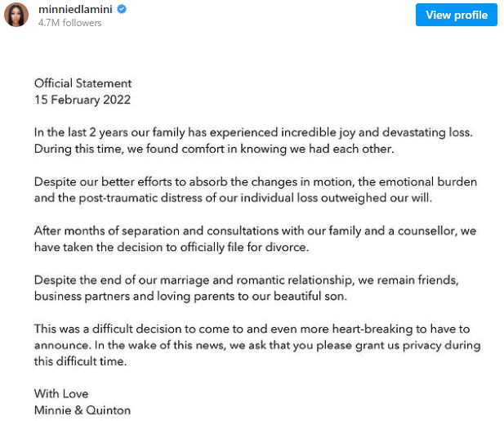The height and width of the screenshot is (421, 504).
Task: Click the paragraph starting 'Despite the end of our marriage'
Action: pos(246,289)
